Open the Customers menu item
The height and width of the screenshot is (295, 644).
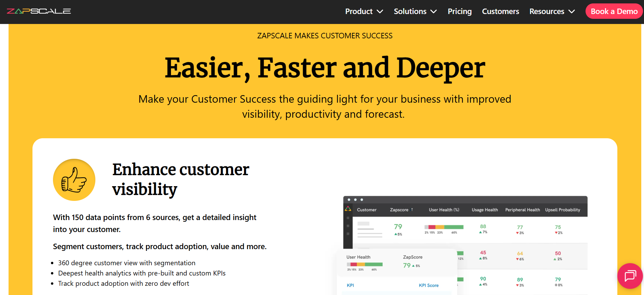point(500,12)
